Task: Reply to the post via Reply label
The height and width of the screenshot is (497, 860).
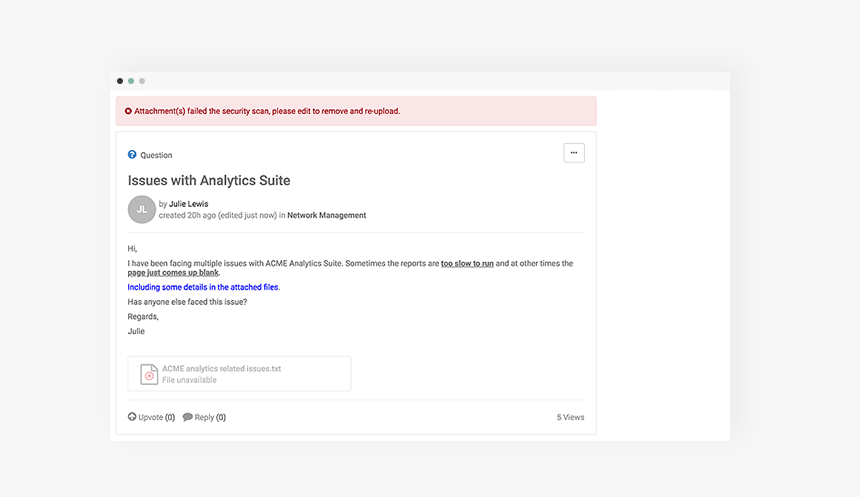Action: pyautogui.click(x=210, y=418)
